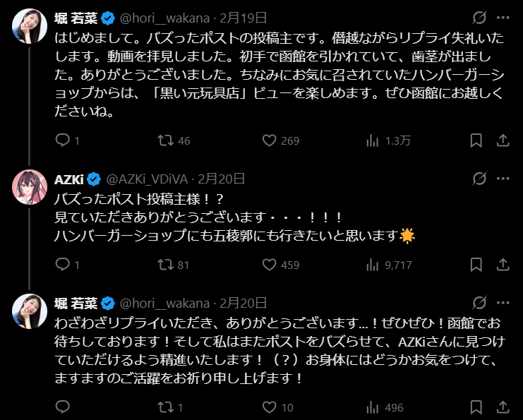Image resolution: width=523 pixels, height=420 pixels.
Task: Expand more options on AZKi's post
Action: tap(503, 179)
